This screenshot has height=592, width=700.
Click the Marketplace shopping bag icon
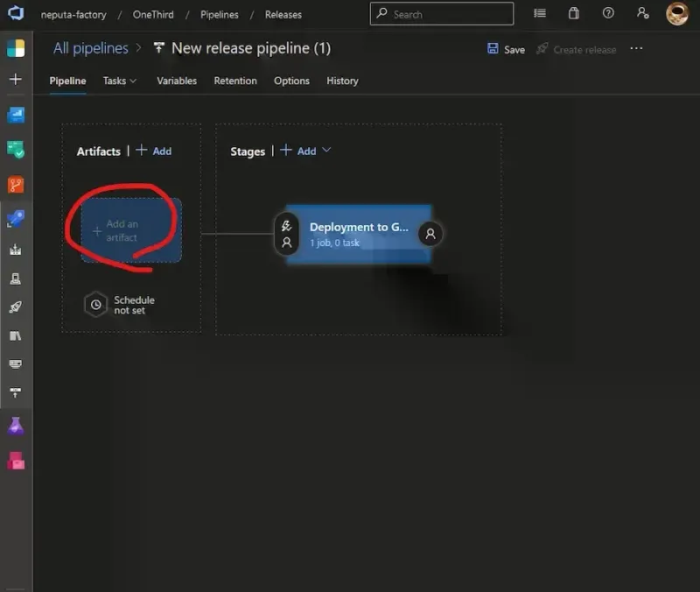coord(573,13)
